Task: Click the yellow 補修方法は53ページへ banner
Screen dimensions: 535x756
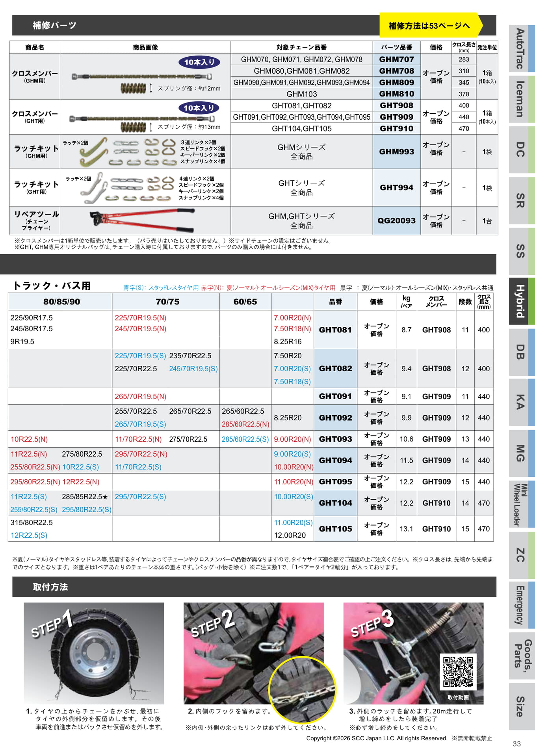Action: coord(431,26)
